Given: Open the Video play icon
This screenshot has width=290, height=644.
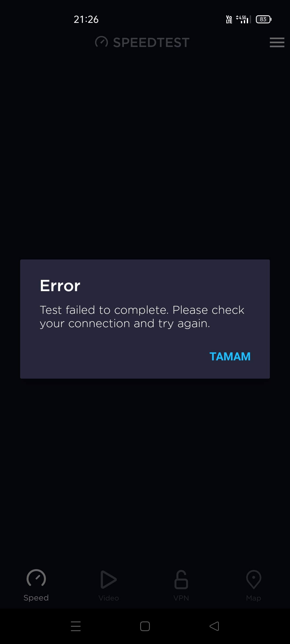Looking at the screenshot, I should click(108, 580).
